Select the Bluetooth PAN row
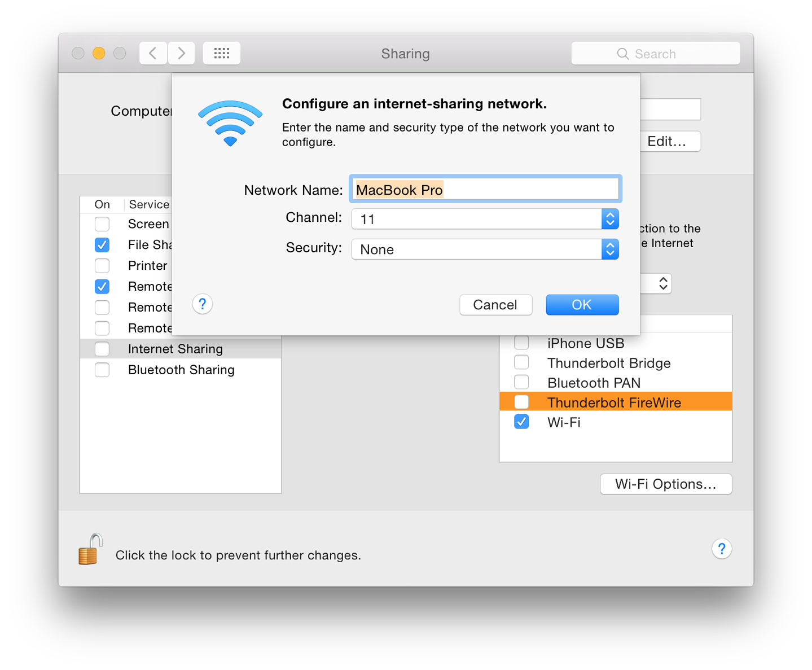This screenshot has height=670, width=812. pyautogui.click(x=616, y=382)
